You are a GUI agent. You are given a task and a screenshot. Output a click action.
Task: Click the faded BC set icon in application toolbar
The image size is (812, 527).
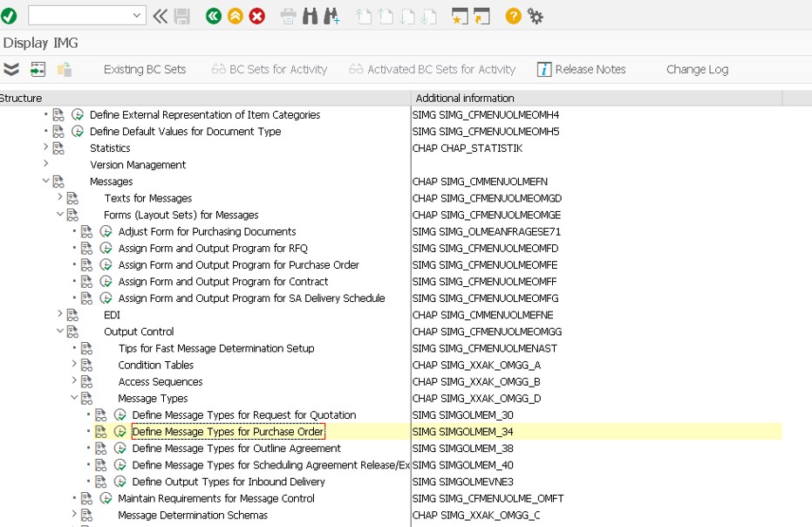click(65, 69)
